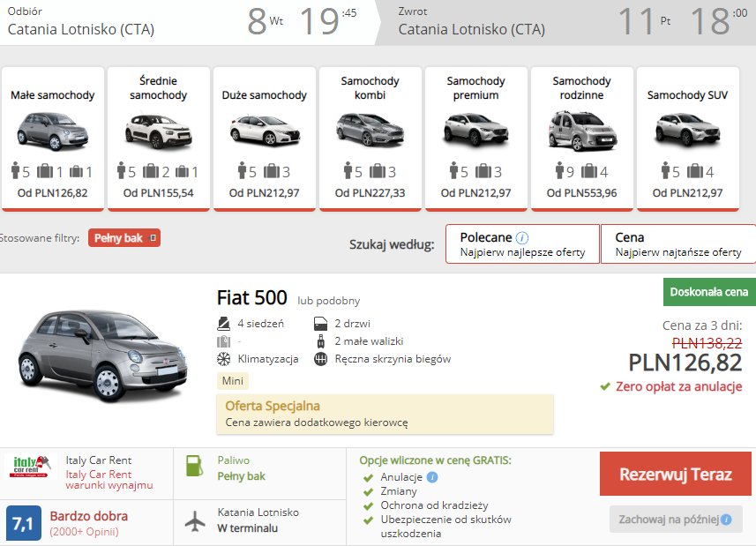Click the pickup time 19:45
This screenshot has height=546, width=756.
tap(328, 21)
